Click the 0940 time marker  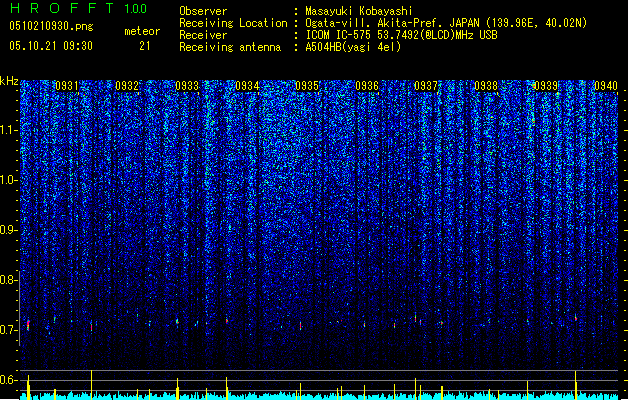[x=606, y=86]
